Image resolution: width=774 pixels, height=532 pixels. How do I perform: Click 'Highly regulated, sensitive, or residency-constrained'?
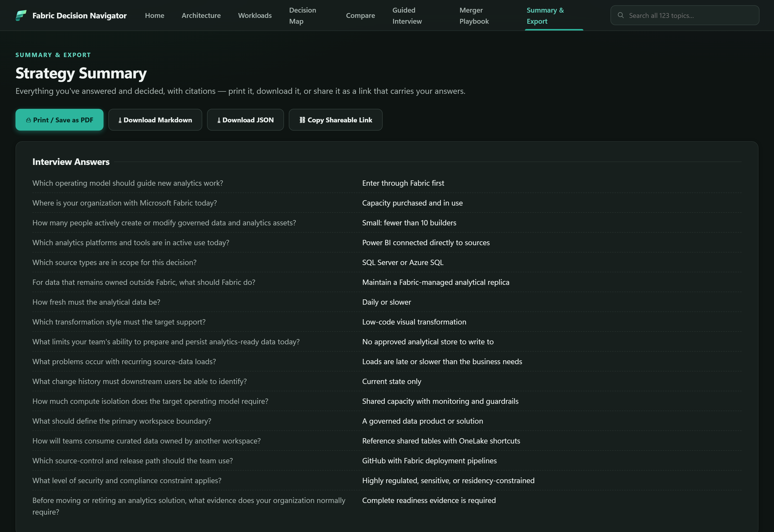(x=448, y=481)
